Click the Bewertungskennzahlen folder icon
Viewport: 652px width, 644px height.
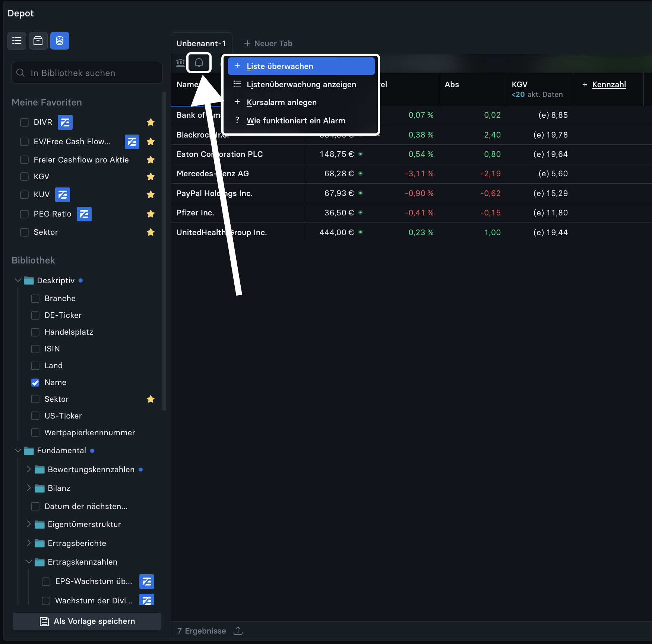(39, 470)
